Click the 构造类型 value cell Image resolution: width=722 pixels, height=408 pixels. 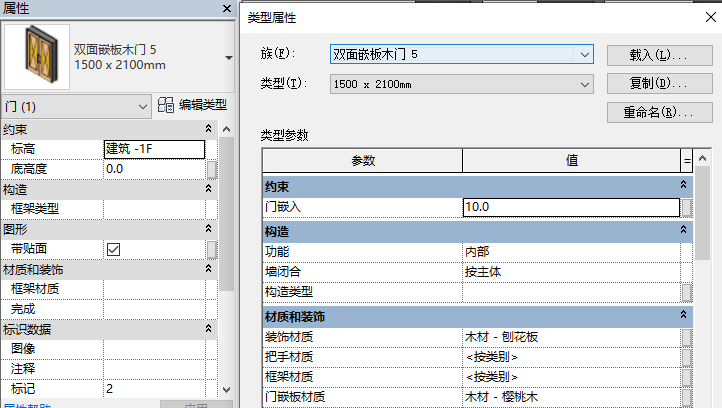coord(571,292)
